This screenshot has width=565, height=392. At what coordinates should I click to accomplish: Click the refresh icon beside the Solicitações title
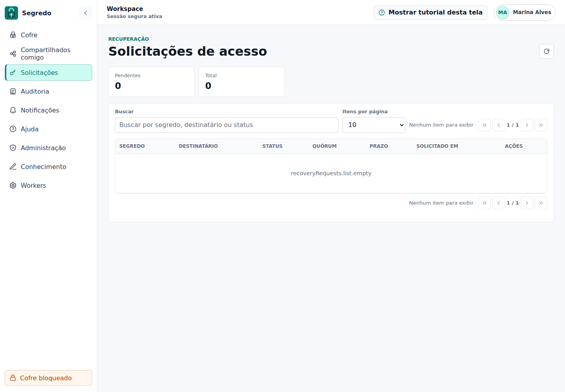pos(547,51)
